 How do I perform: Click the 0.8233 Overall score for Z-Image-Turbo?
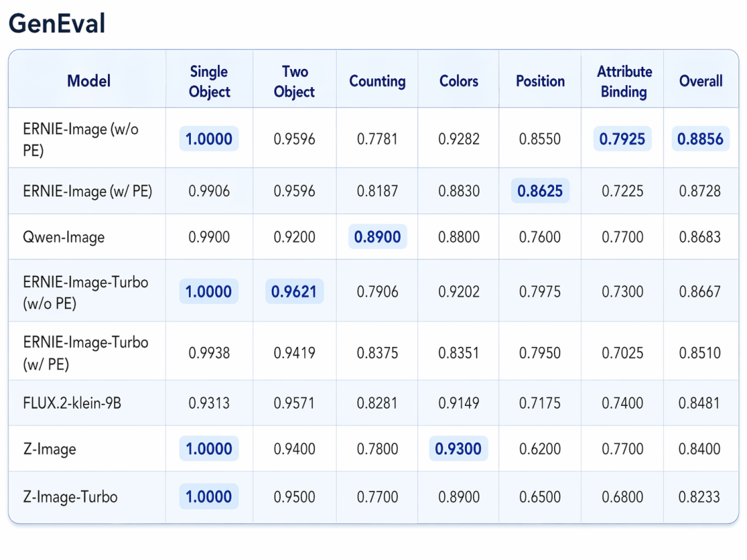pyautogui.click(x=699, y=497)
